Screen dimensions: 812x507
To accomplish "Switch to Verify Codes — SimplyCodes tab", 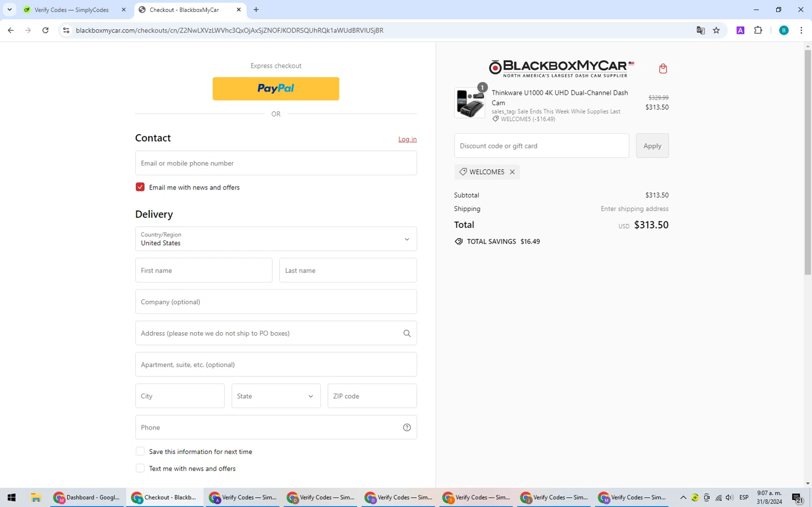I will point(71,10).
